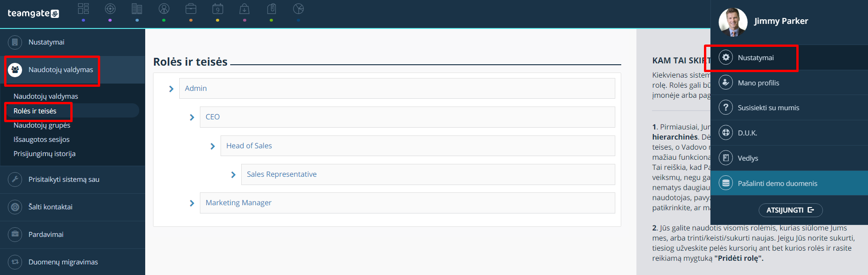Click the teamgate logo
Image resolution: width=868 pixels, height=275 pixels.
pos(33,13)
